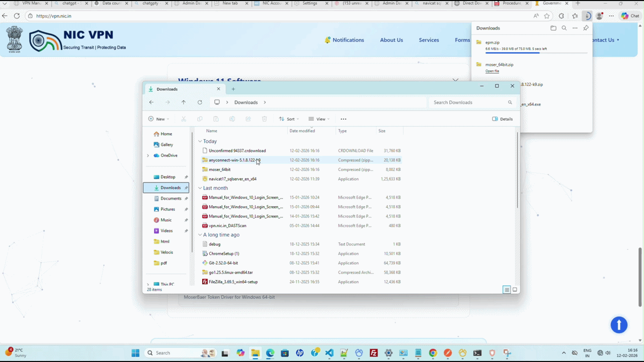
Task: Click the Rename icon in the toolbar
Action: pos(232,119)
